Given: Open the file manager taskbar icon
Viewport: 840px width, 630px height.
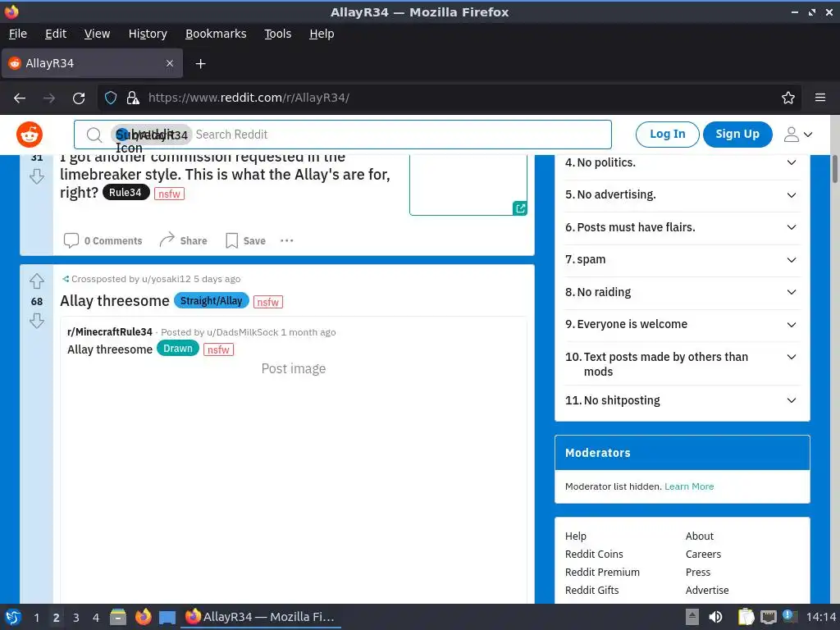Looking at the screenshot, I should (118, 617).
